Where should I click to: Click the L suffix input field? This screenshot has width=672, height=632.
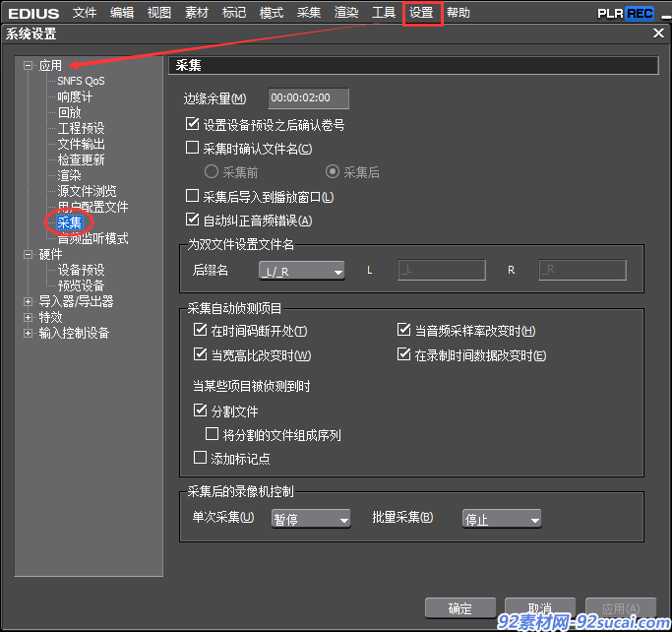442,270
